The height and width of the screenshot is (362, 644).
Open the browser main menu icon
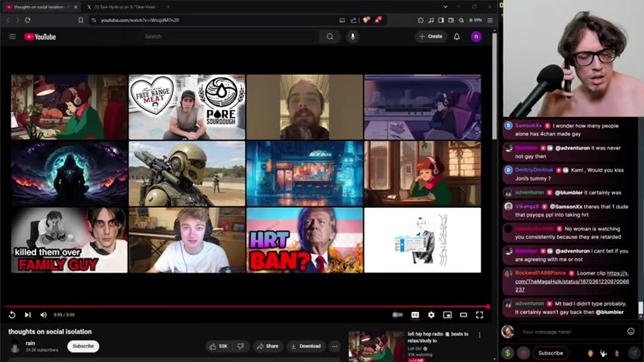point(490,20)
